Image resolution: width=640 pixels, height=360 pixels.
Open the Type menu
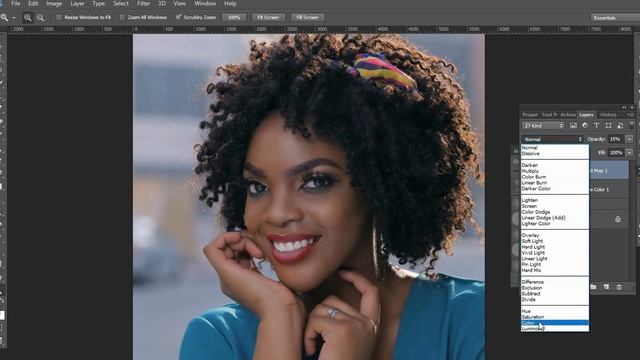pos(98,4)
